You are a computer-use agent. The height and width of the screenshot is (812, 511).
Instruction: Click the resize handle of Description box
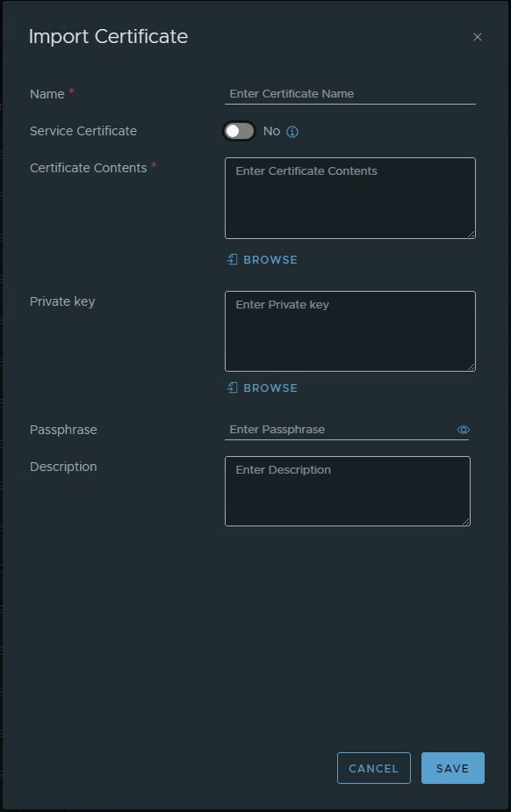coord(465,522)
